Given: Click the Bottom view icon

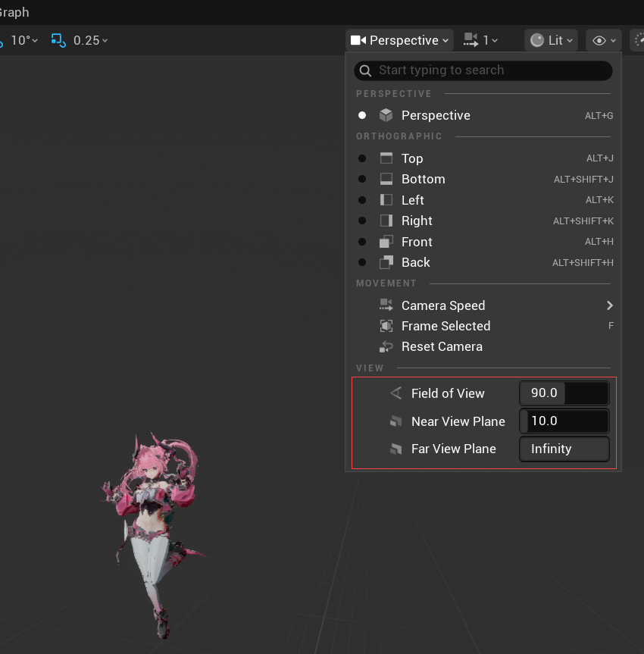Looking at the screenshot, I should 386,179.
